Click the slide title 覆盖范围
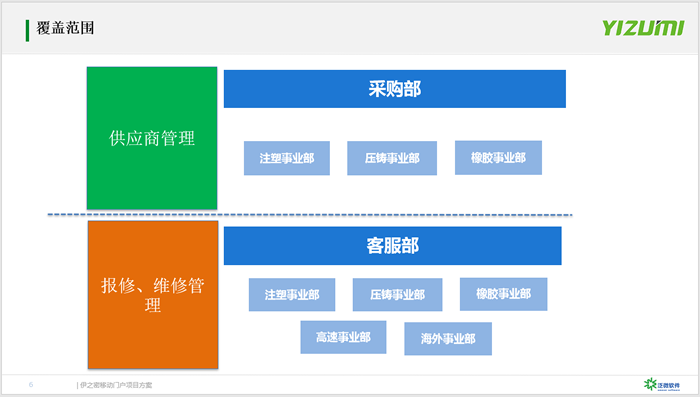Screen dimensions: 700x397 coord(65,28)
